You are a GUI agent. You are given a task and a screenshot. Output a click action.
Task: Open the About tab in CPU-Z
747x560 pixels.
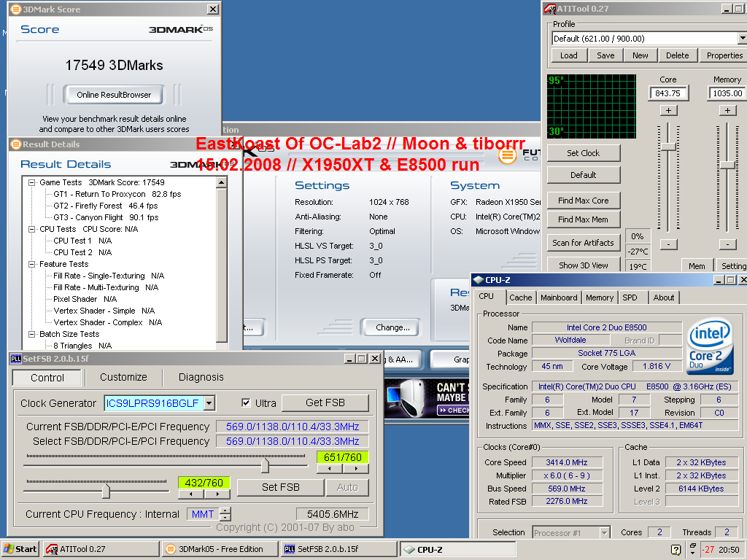coord(664,297)
